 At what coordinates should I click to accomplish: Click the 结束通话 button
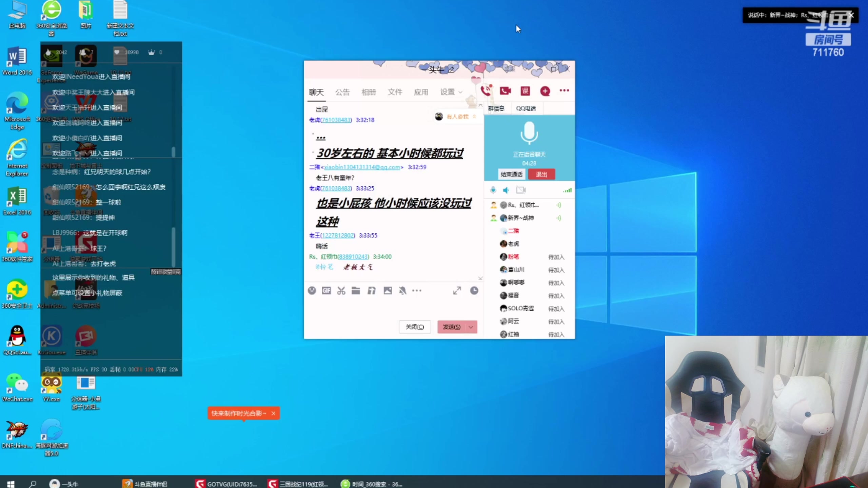point(511,174)
